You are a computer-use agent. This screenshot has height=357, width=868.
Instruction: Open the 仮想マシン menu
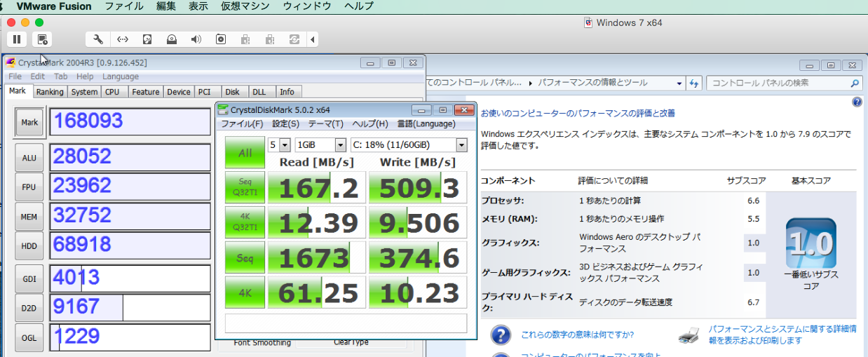tap(245, 6)
